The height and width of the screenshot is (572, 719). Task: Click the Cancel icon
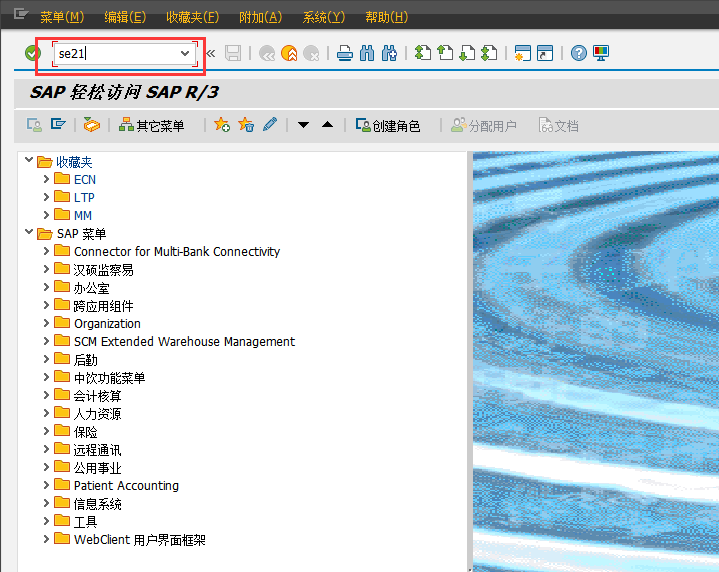311,53
